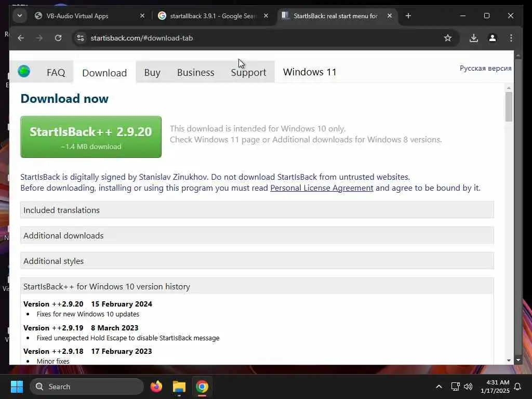This screenshot has height=399, width=532.
Task: Open site information icon in address bar
Action: pos(81,38)
